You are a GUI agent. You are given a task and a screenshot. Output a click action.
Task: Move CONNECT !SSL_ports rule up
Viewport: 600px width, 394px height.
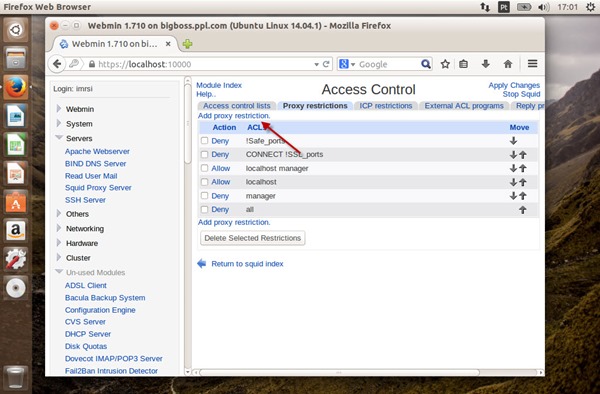point(523,155)
